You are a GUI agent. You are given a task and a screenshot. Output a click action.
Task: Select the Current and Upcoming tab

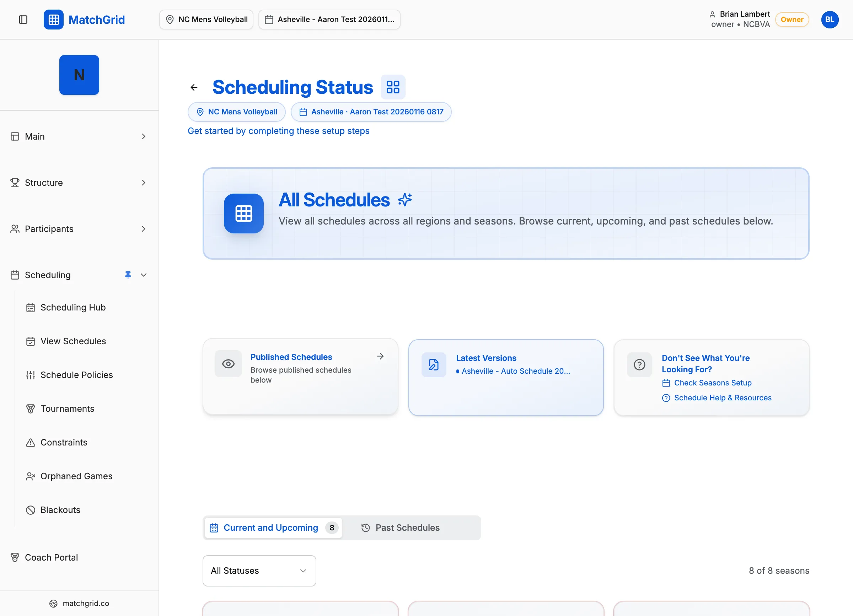pos(270,528)
